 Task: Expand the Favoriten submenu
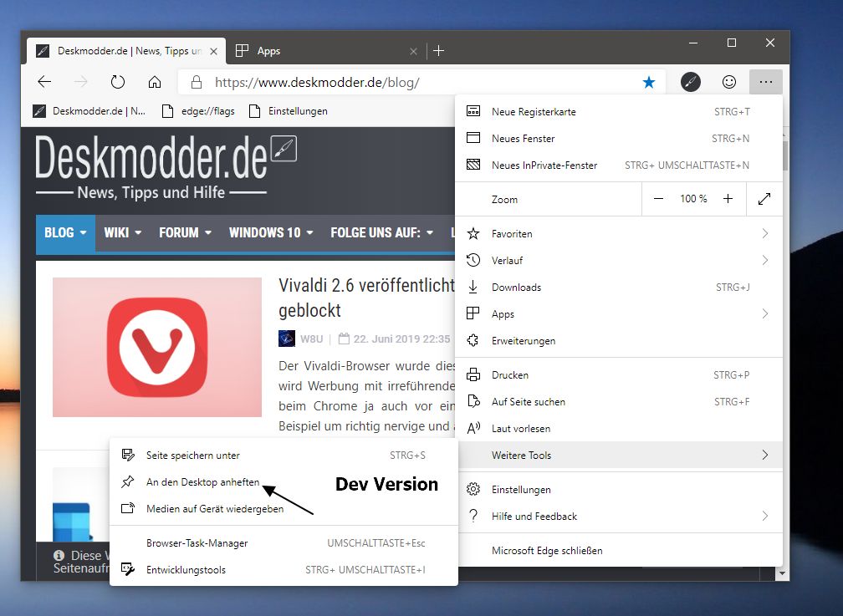(619, 233)
